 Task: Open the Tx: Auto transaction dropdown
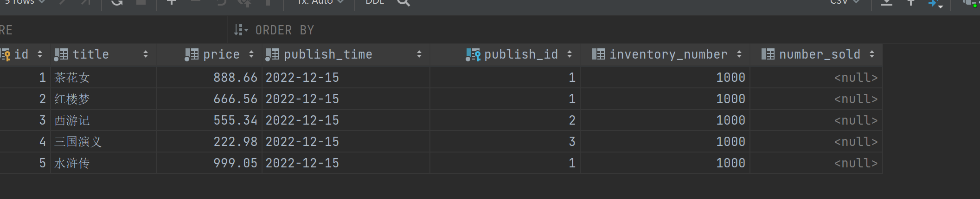[320, 2]
